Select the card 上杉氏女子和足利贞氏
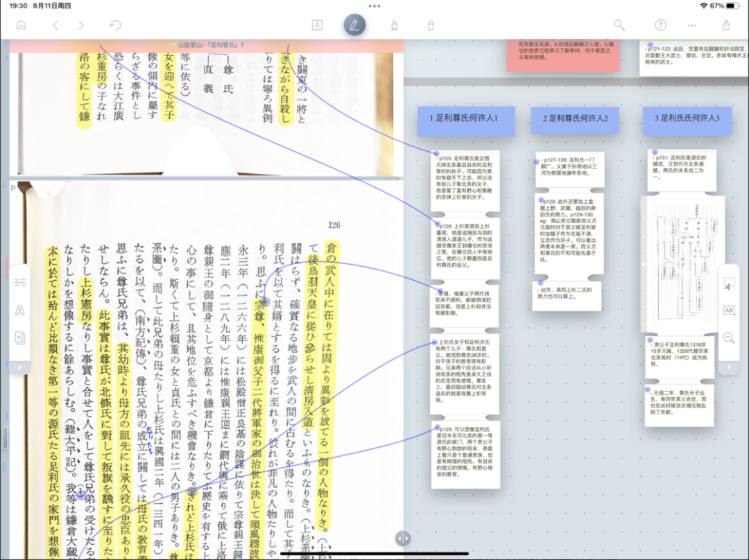Screen dimensions: 749x560 465,374
